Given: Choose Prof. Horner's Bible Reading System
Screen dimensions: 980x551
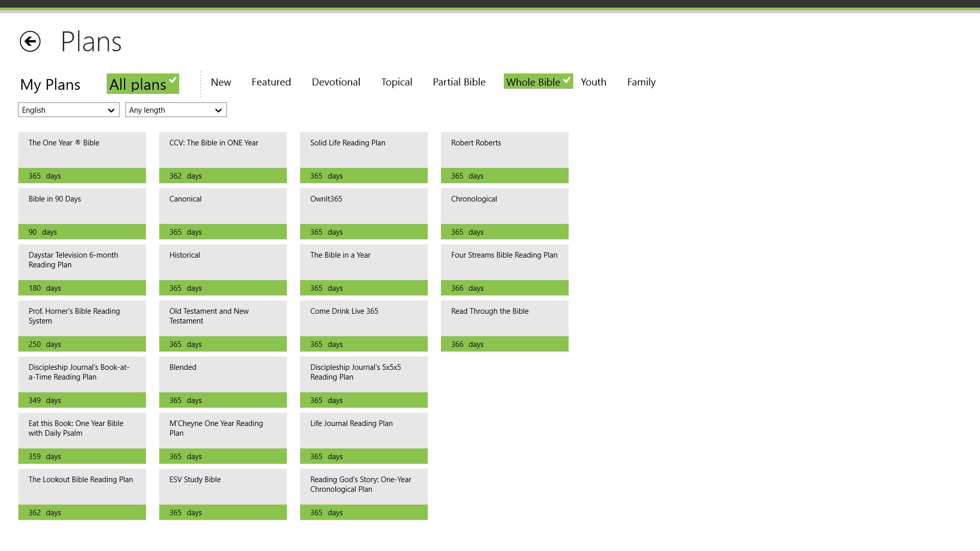Looking at the screenshot, I should click(x=82, y=325).
